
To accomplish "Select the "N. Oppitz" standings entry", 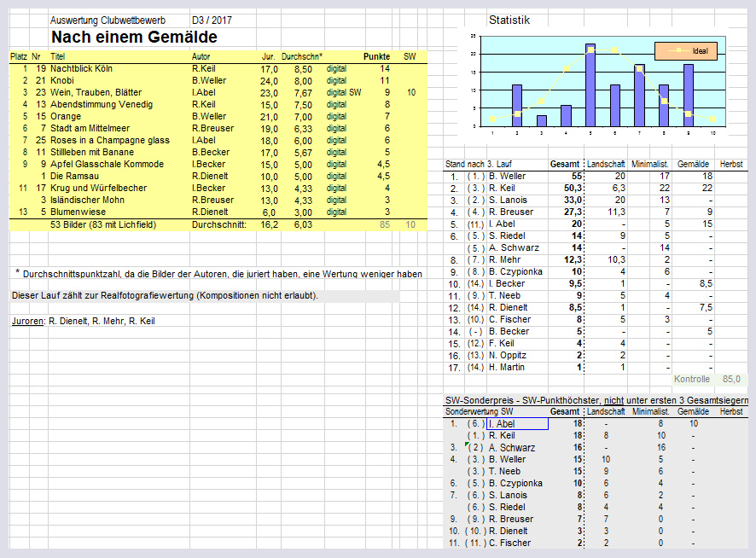I will 508,356.
